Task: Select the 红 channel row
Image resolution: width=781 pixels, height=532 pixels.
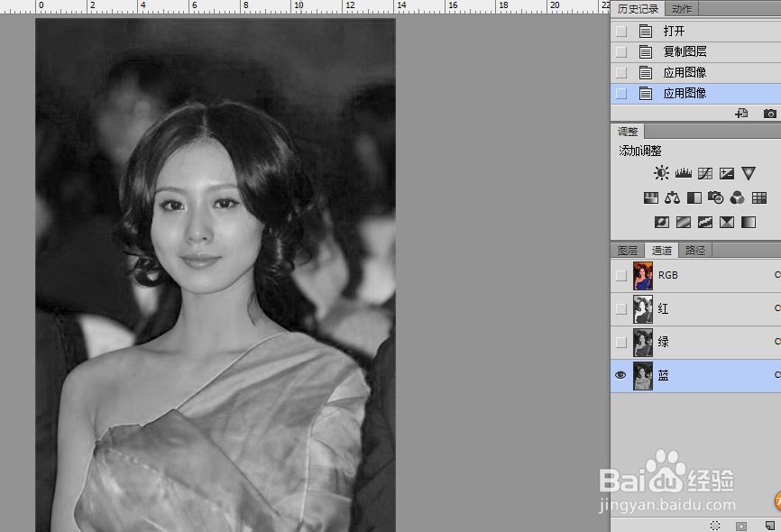Action: (x=696, y=309)
